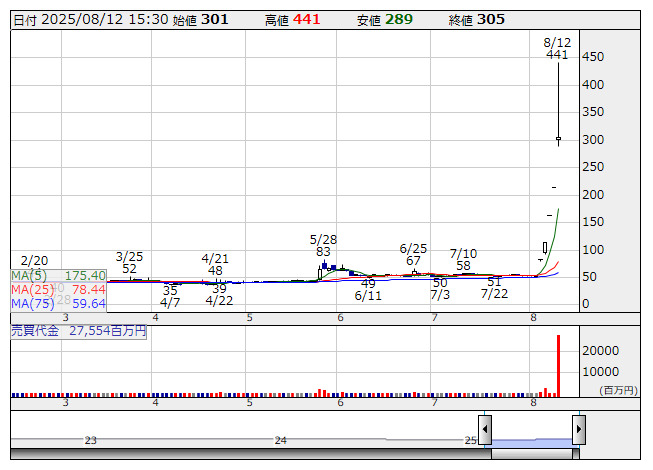Click the 5/28 peak label 83

click(323, 252)
